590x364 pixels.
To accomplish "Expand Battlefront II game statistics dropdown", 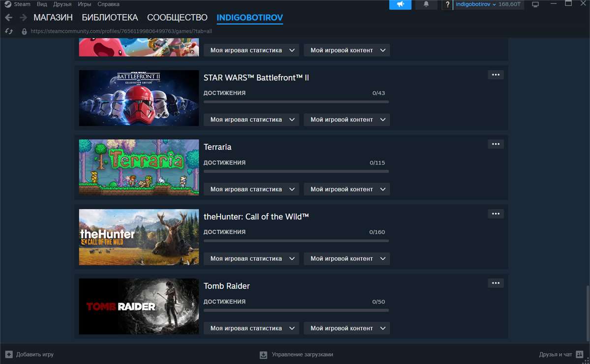I will (251, 119).
